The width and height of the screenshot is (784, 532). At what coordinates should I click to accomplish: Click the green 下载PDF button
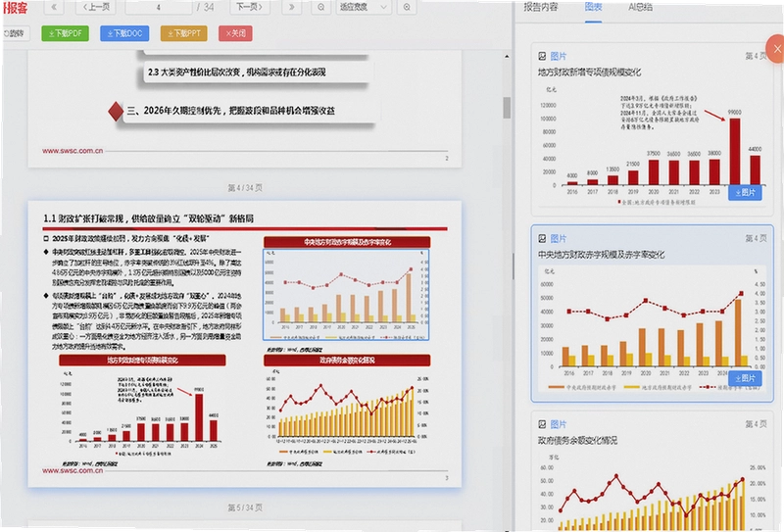pyautogui.click(x=66, y=33)
